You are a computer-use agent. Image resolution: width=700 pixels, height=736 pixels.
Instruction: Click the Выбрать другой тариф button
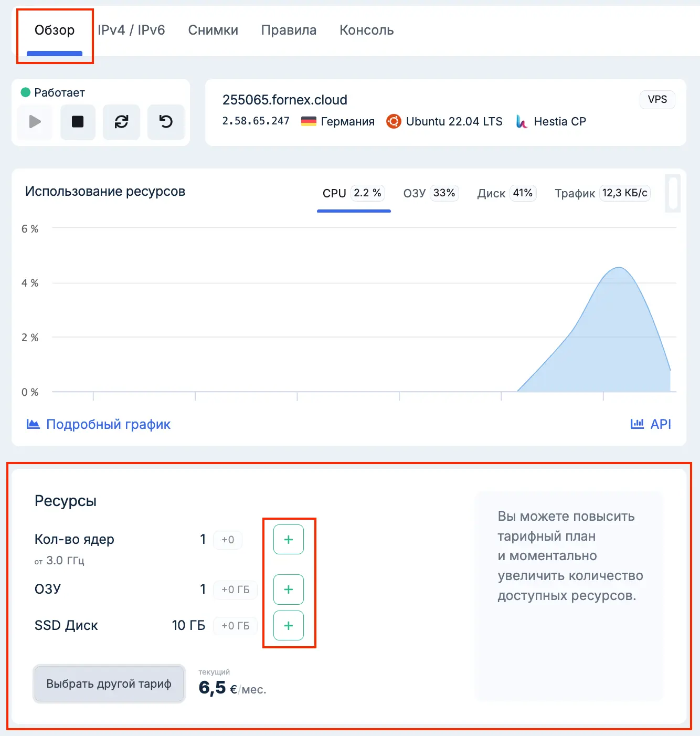[109, 684]
